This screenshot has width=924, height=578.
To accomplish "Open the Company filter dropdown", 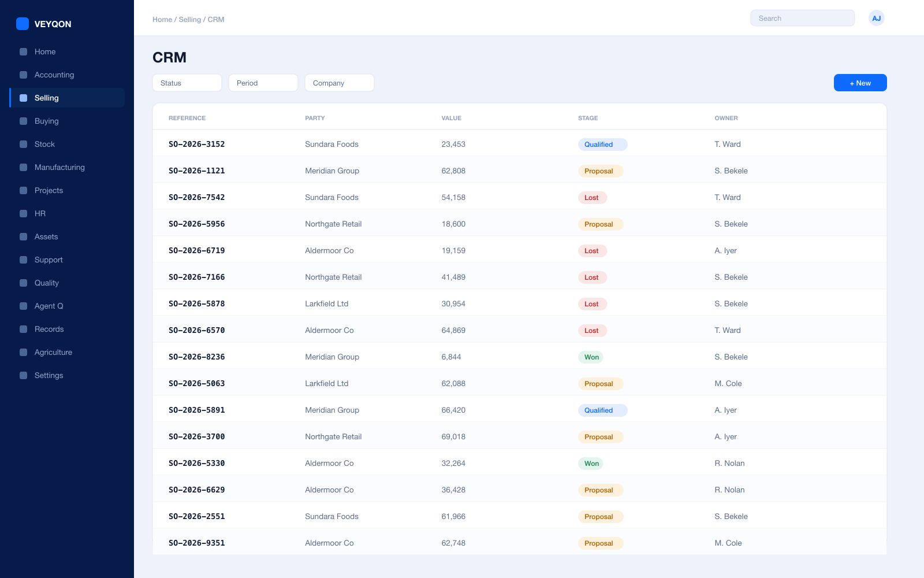I will click(x=340, y=83).
